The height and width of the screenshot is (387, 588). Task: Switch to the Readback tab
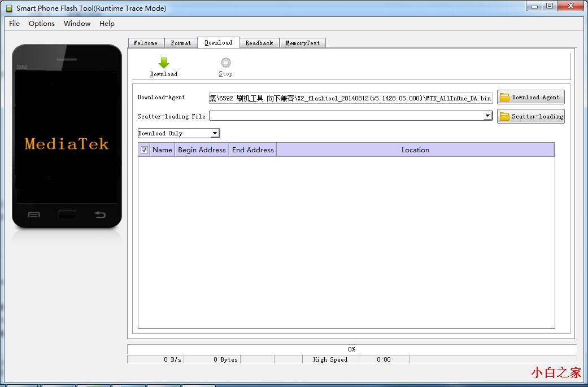259,43
